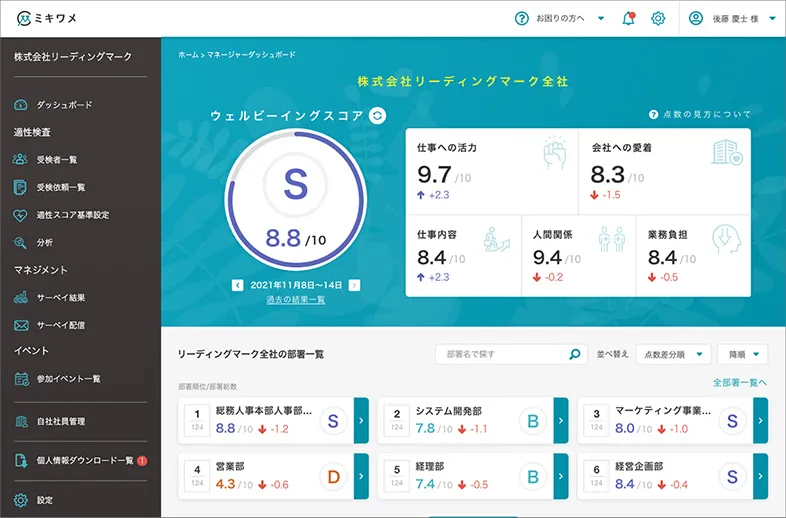
Task: Click the 部署名で探す search field
Action: tap(503, 354)
